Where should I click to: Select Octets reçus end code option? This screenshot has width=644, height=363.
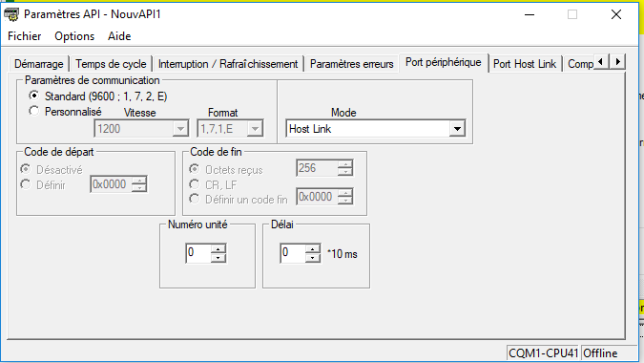(226, 169)
